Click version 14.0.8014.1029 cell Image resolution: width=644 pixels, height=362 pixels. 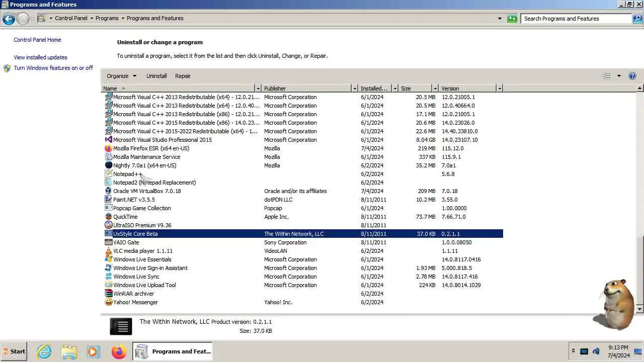point(461,285)
